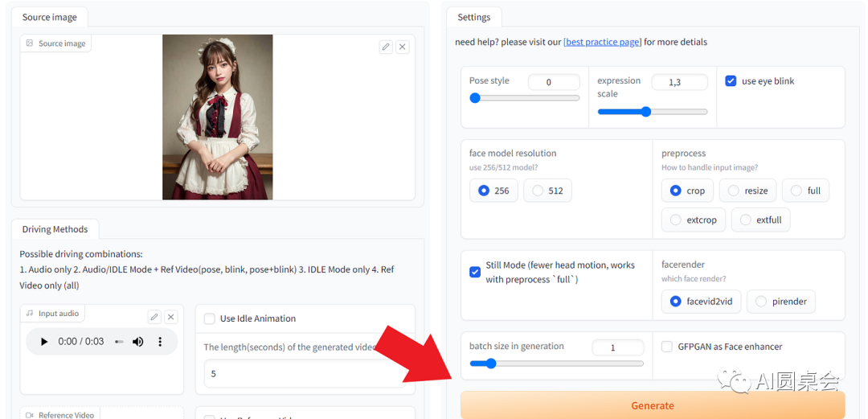Open audio player three-dot options menu
This screenshot has width=868, height=419.
pyautogui.click(x=160, y=342)
